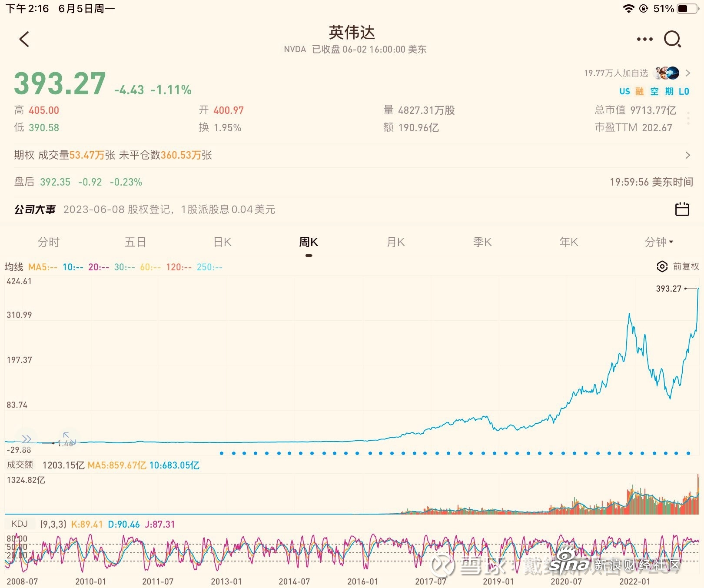
Task: Tap the 均线 moving average label
Action: click(x=14, y=267)
